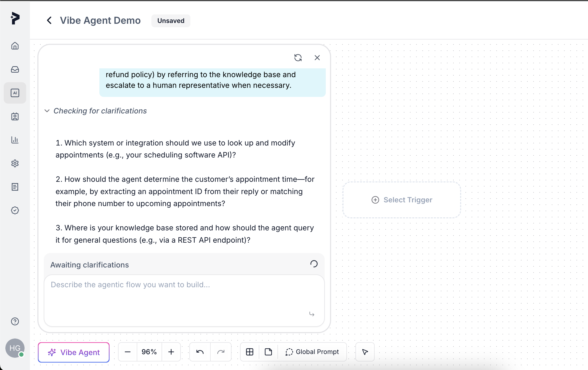The height and width of the screenshot is (370, 588).
Task: Click the Vibe Agent button
Action: 74,352
